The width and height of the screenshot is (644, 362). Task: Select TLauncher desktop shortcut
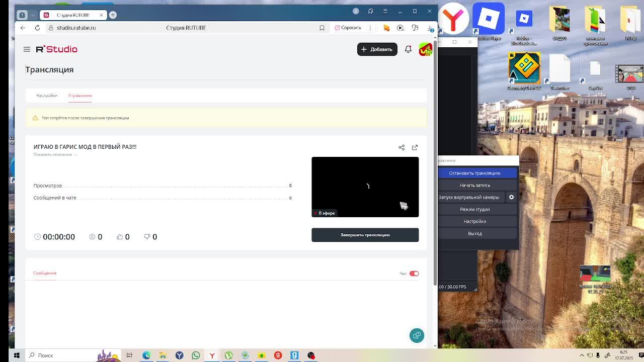pyautogui.click(x=559, y=72)
